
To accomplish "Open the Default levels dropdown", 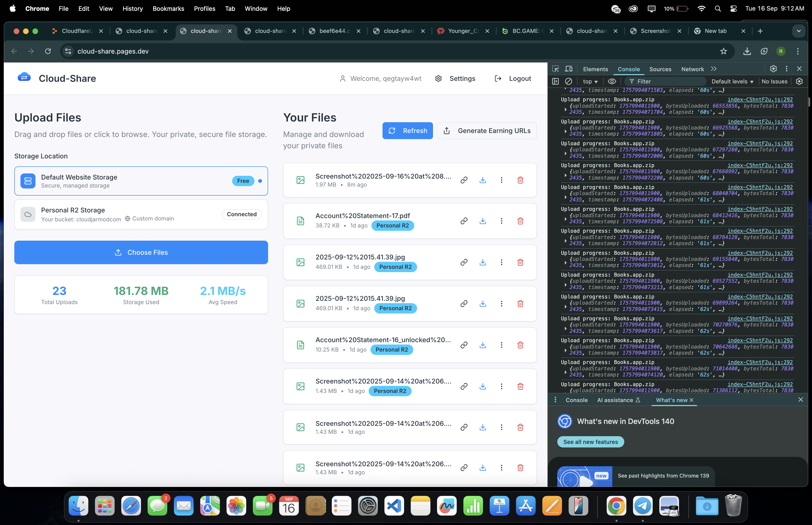I will coord(732,82).
